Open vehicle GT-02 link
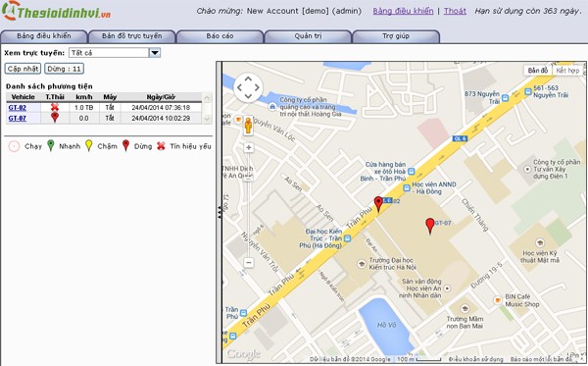Screen dimensions: 588x366 pos(18,108)
